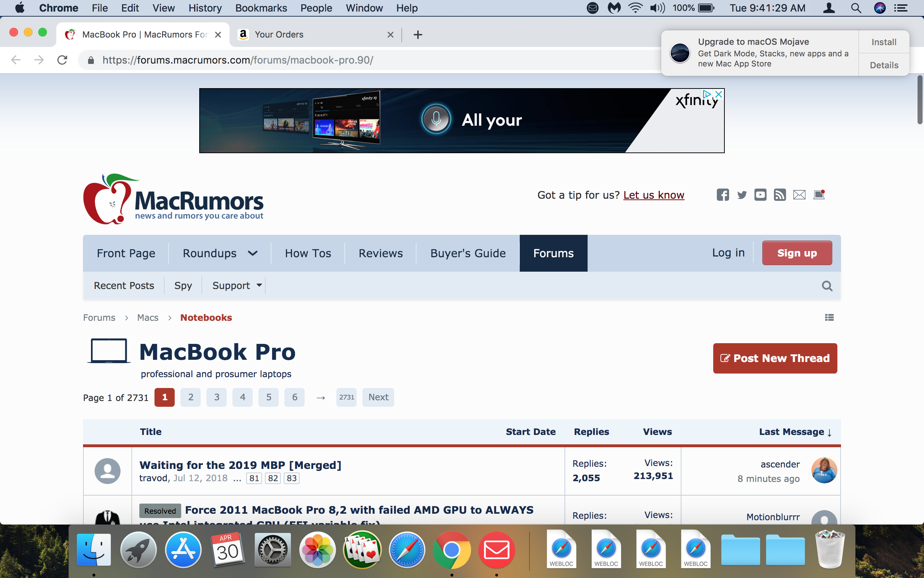Open Safari compass icon in Dock
This screenshot has height=578, width=924.
coord(407,551)
